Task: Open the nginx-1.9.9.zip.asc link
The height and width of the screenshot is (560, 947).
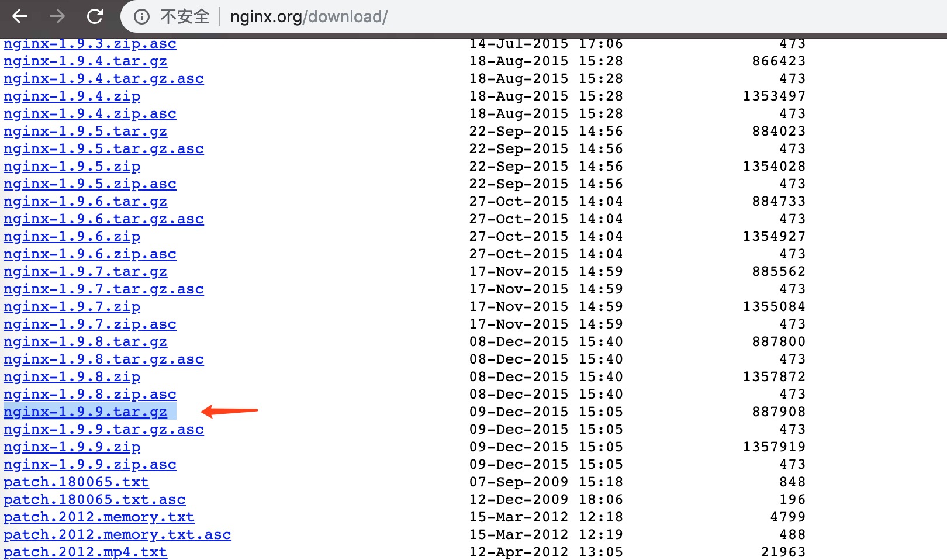Action: [x=90, y=465]
